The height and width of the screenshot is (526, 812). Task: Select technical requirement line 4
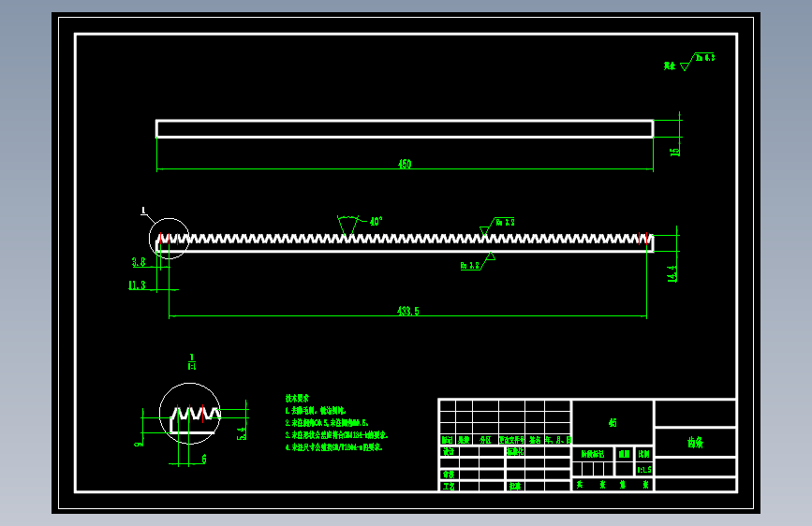(334, 447)
